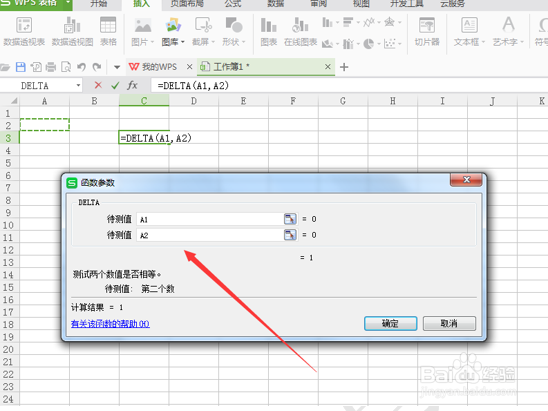
Task: Insert WordArt (艺术字)
Action: (508, 26)
